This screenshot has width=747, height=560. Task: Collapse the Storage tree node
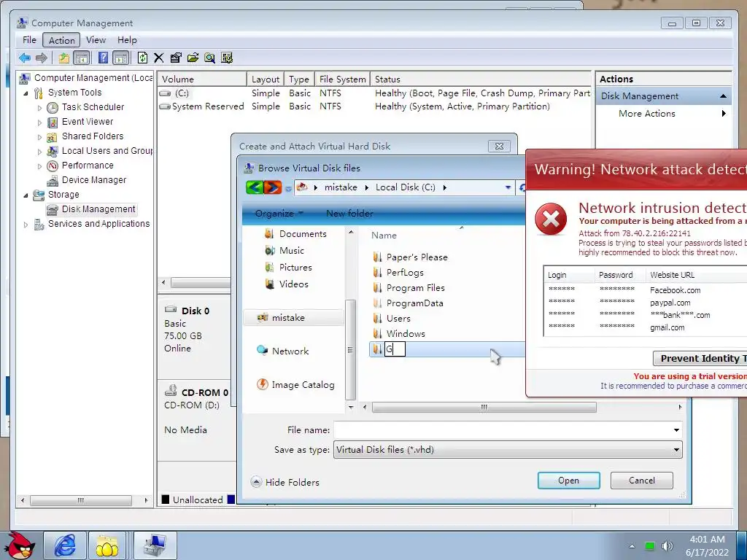coord(26,195)
